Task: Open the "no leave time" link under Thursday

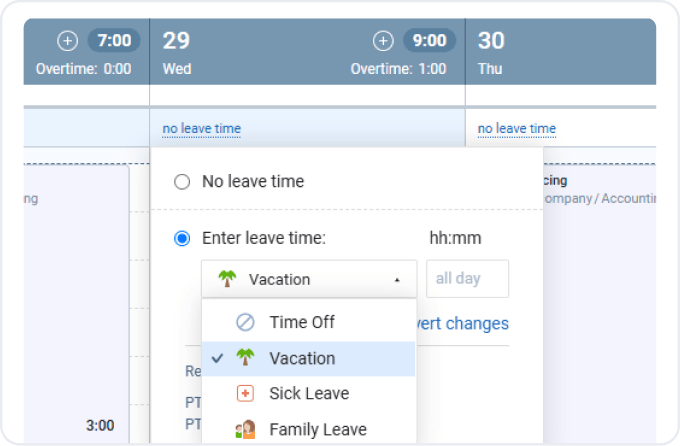Action: click(x=516, y=129)
